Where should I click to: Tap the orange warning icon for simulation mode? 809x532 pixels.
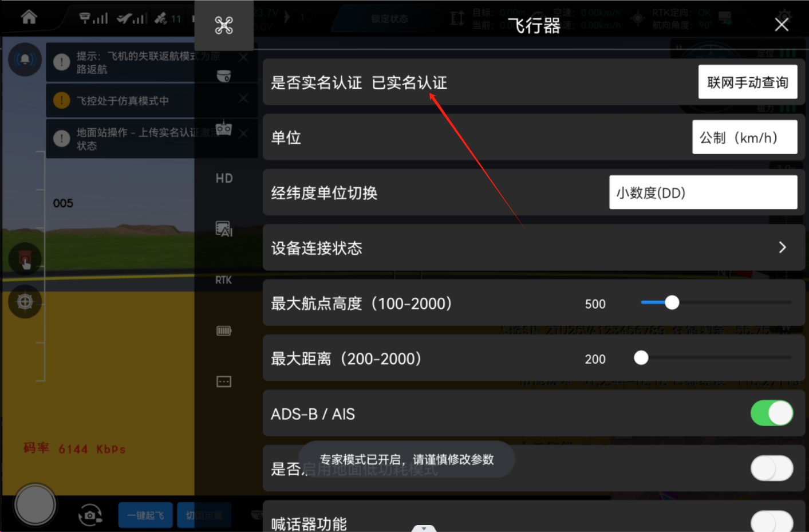61,100
